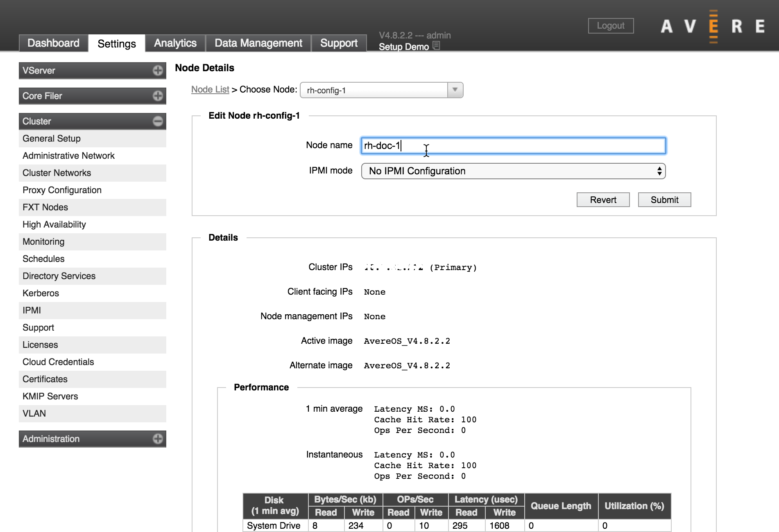Open Monitoring settings
The height and width of the screenshot is (532, 779).
click(93, 242)
